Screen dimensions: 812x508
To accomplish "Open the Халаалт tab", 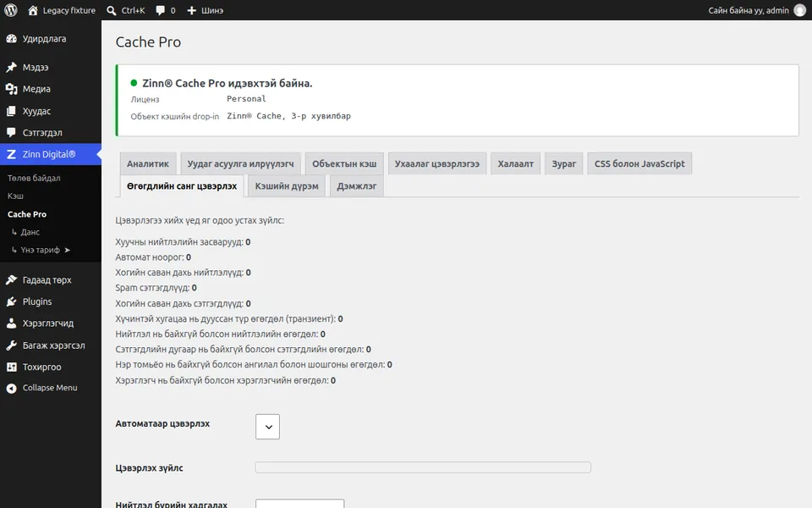I will [x=516, y=163].
